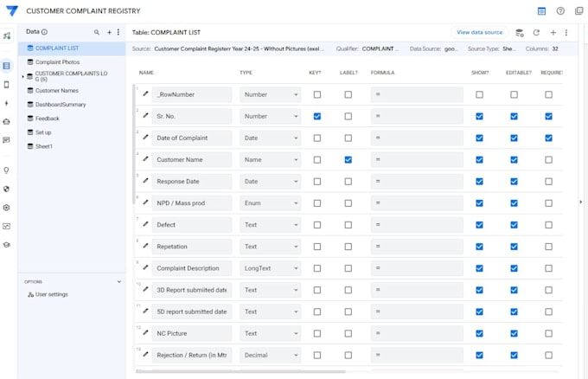Click formula field for Defect column
The height and width of the screenshot is (379, 588).
coord(417,225)
